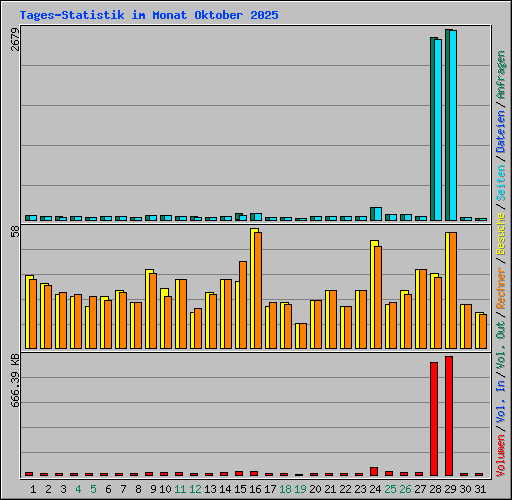The image size is (512, 500).
Task: Click day 1 on the x-axis
Action: [33, 489]
